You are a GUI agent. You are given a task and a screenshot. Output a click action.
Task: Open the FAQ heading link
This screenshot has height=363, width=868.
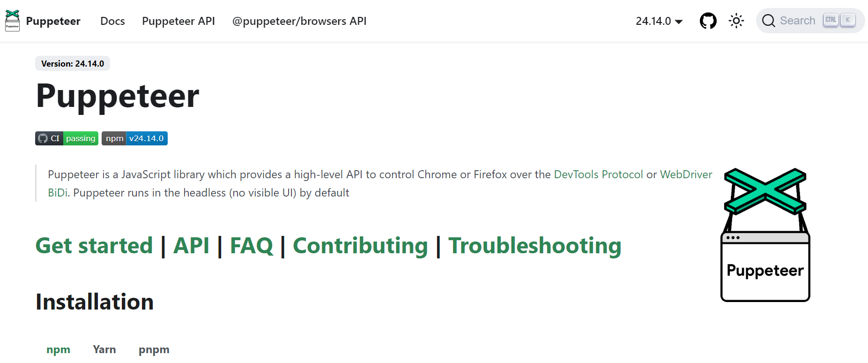[251, 246]
